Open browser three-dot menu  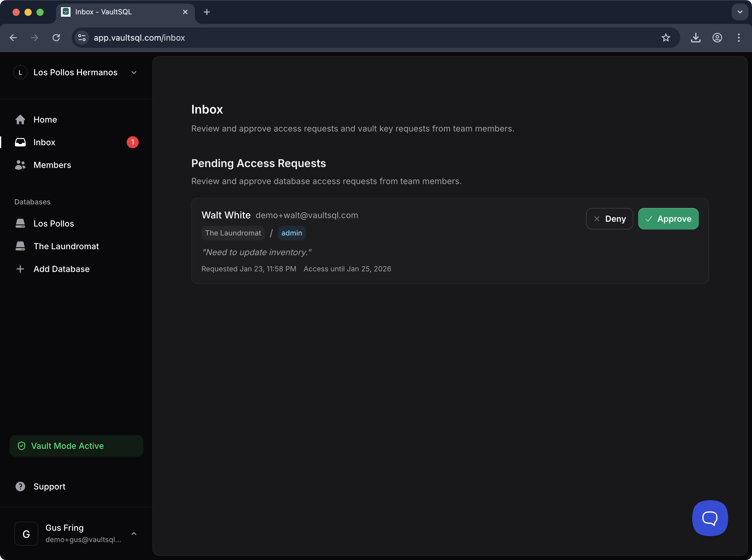pyautogui.click(x=739, y=38)
